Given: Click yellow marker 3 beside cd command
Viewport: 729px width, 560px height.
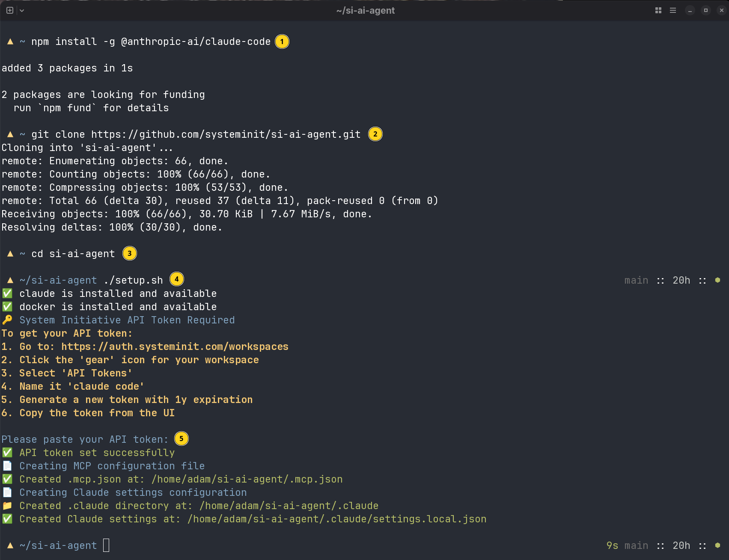Looking at the screenshot, I should 130,253.
